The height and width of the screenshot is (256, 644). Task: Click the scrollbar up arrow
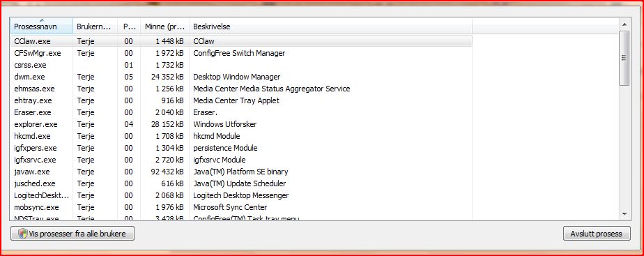point(624,24)
